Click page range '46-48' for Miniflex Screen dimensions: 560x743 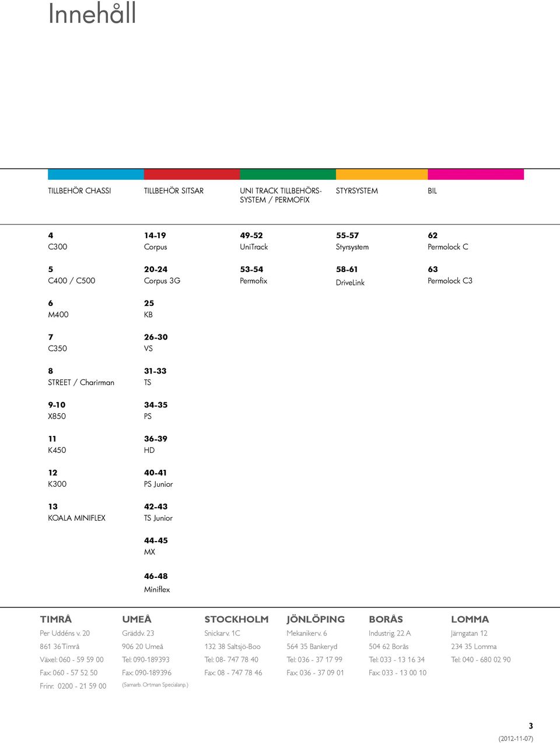click(x=156, y=576)
